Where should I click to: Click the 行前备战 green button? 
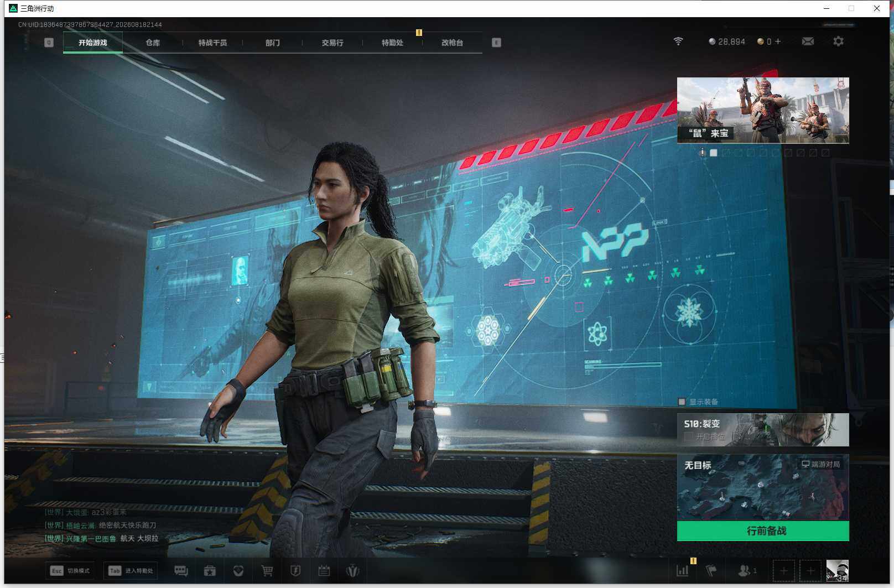763,531
